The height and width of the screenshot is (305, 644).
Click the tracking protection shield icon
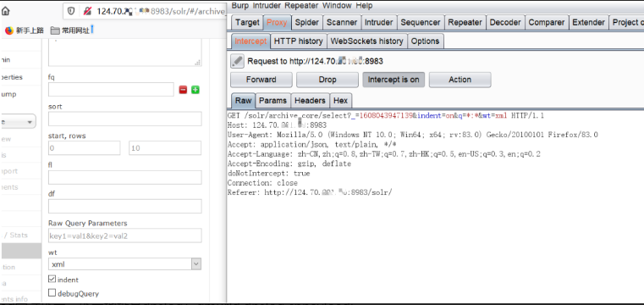tap(71, 11)
